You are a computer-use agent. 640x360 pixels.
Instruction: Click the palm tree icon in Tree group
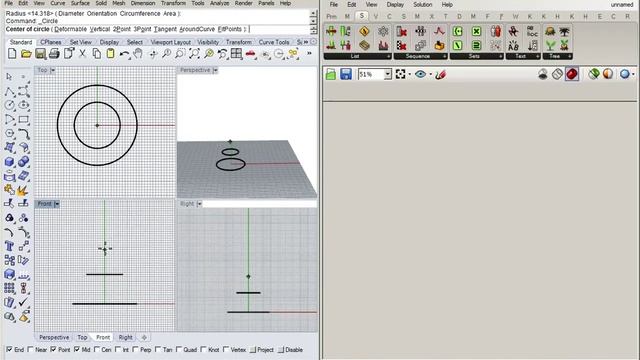pos(564,31)
